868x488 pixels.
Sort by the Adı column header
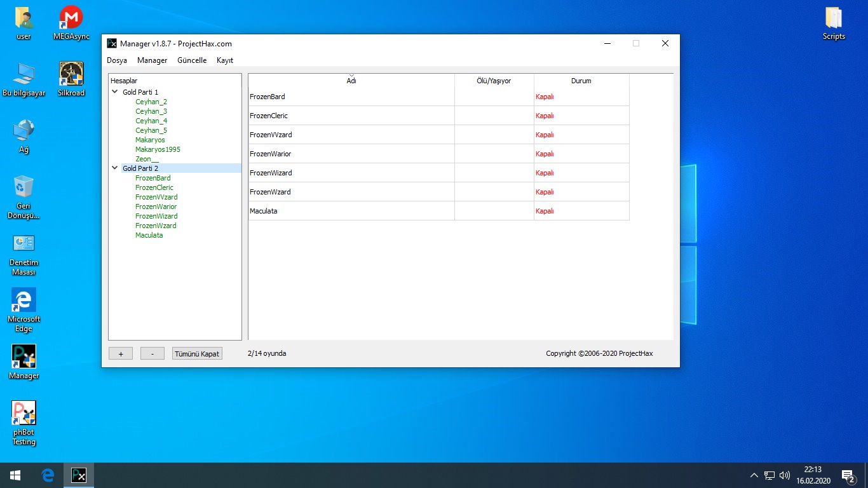(351, 81)
